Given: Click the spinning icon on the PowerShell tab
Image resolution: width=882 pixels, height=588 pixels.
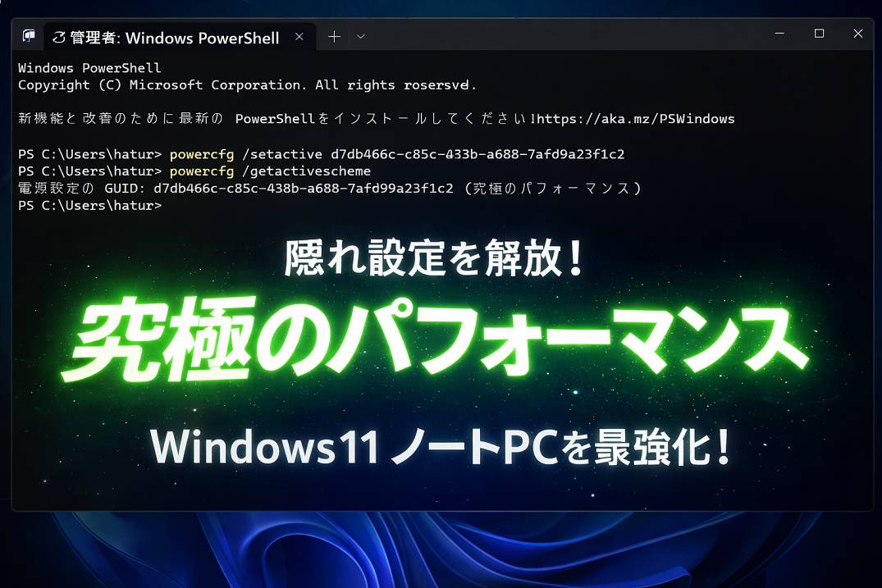Looking at the screenshot, I should pos(58,38).
